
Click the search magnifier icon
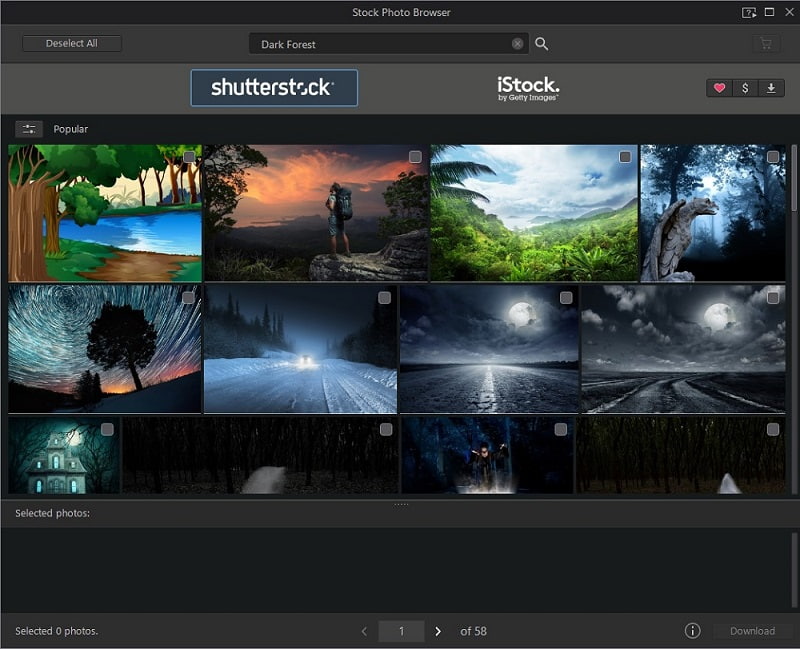pos(541,43)
